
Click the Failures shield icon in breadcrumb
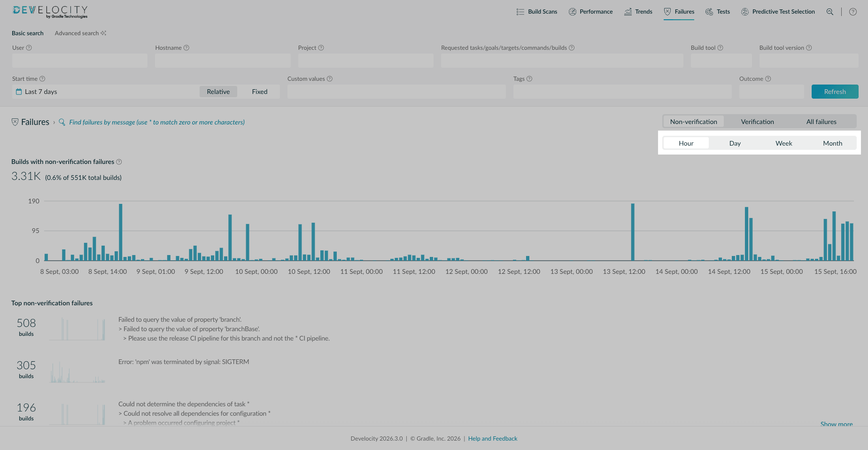tap(15, 122)
